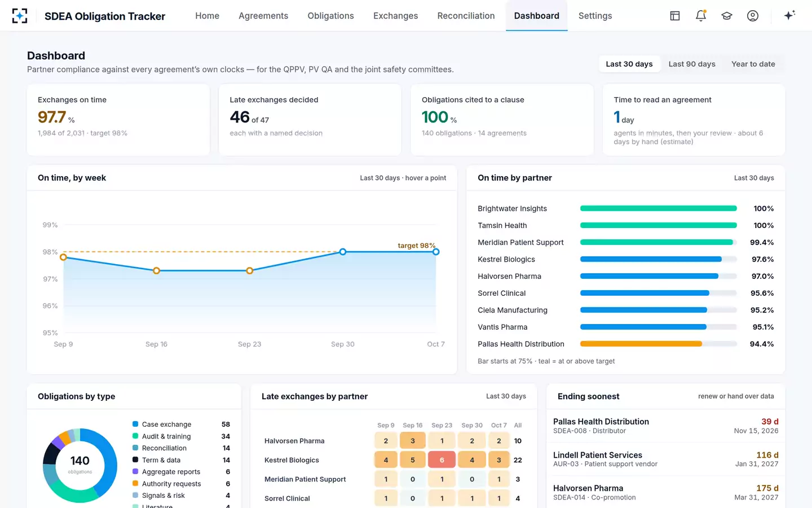Click Kestrel Biologics Sep 16 heatmap cell
812x508 pixels.
413,460
